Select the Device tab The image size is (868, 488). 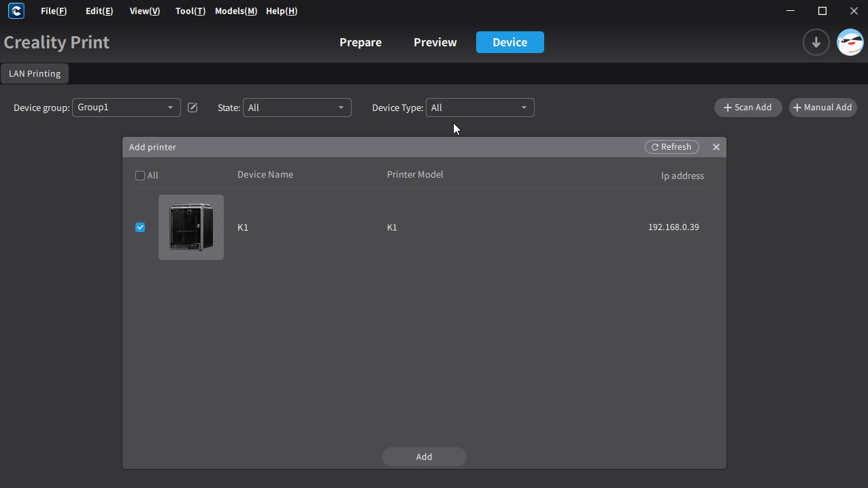pyautogui.click(x=510, y=42)
